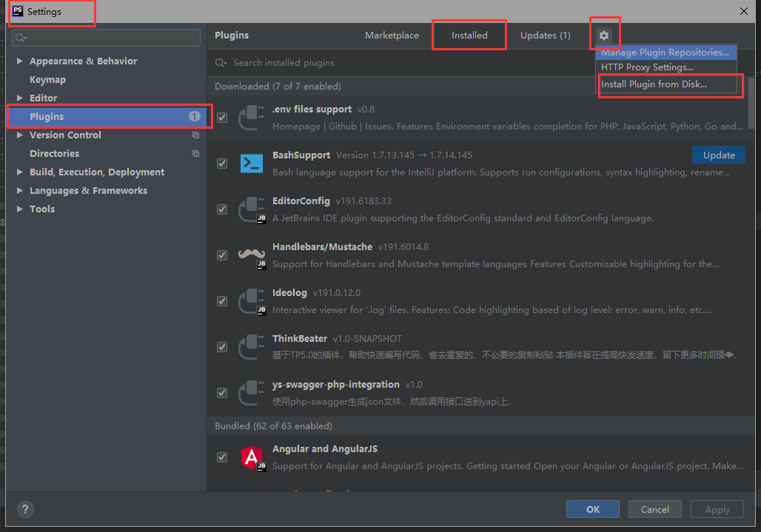
Task: Uncheck the ThinkBeater plugin checkbox
Action: pos(222,347)
